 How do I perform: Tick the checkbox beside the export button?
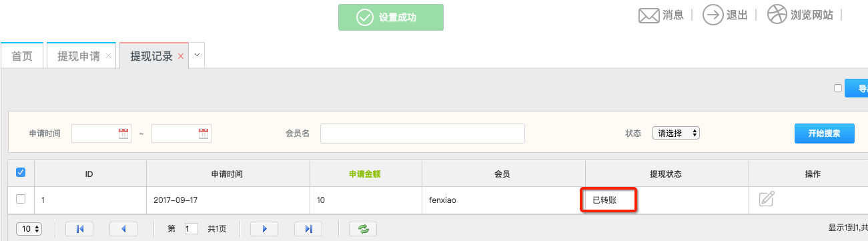pos(838,88)
